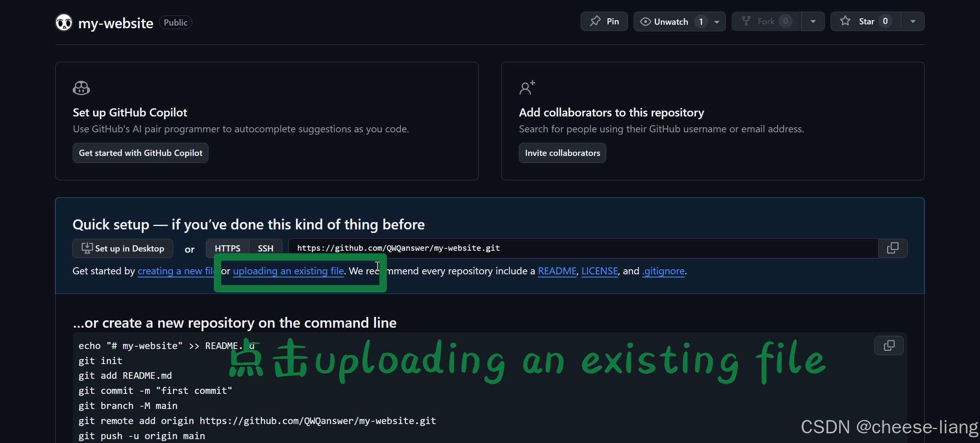Star the my-website repository
Viewport: 980px width, 443px height.
(x=866, y=21)
